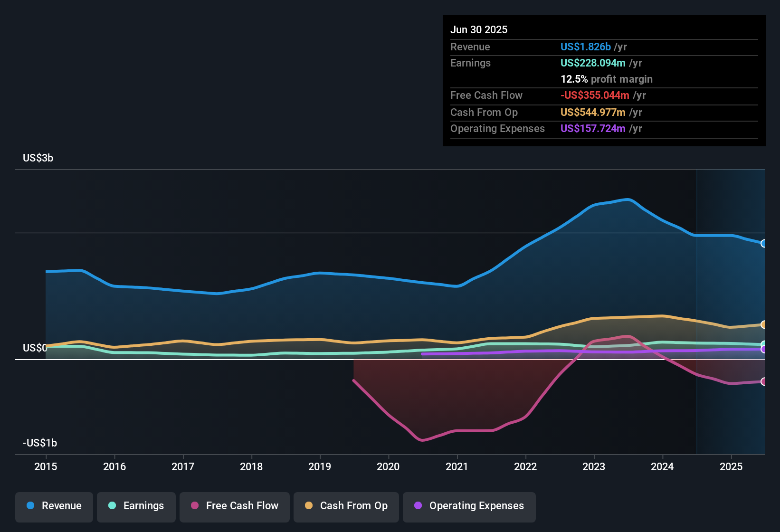780x532 pixels.
Task: Click the blue Revenue dot icon
Action: 30,506
